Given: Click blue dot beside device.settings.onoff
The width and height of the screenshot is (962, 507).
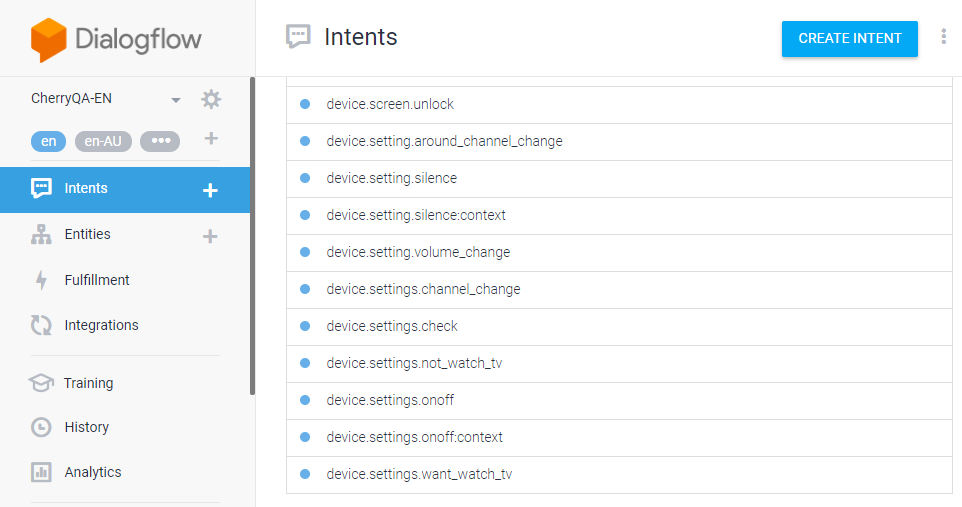Looking at the screenshot, I should tap(305, 400).
